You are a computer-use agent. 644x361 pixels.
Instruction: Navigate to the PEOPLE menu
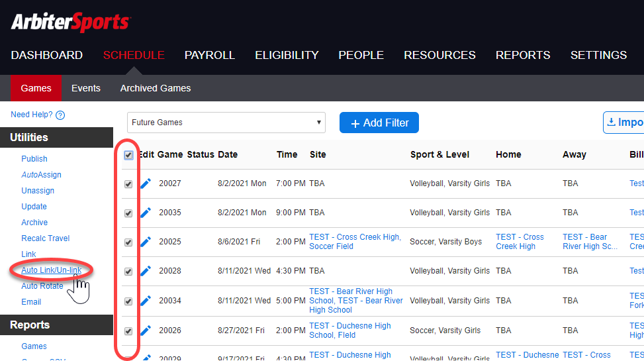[361, 55]
